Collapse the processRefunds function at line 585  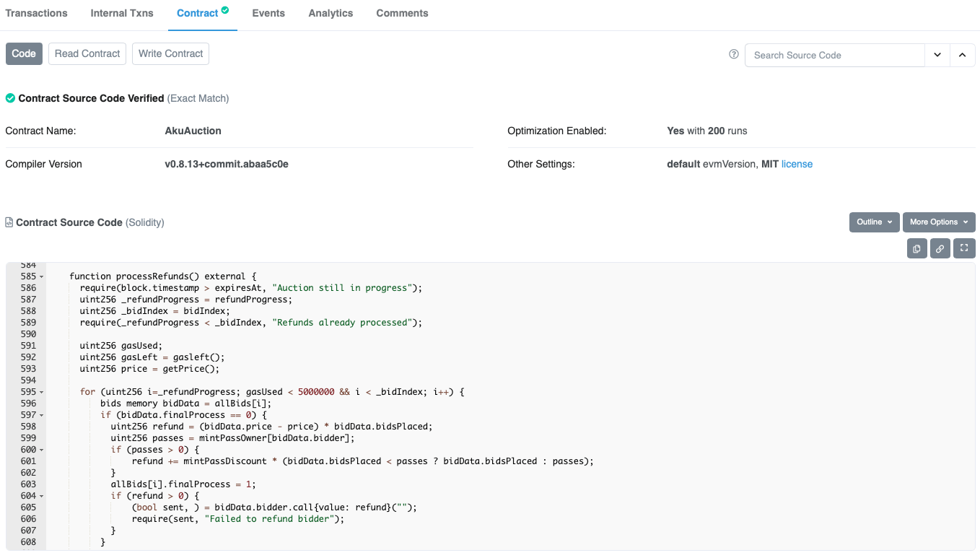coord(41,276)
